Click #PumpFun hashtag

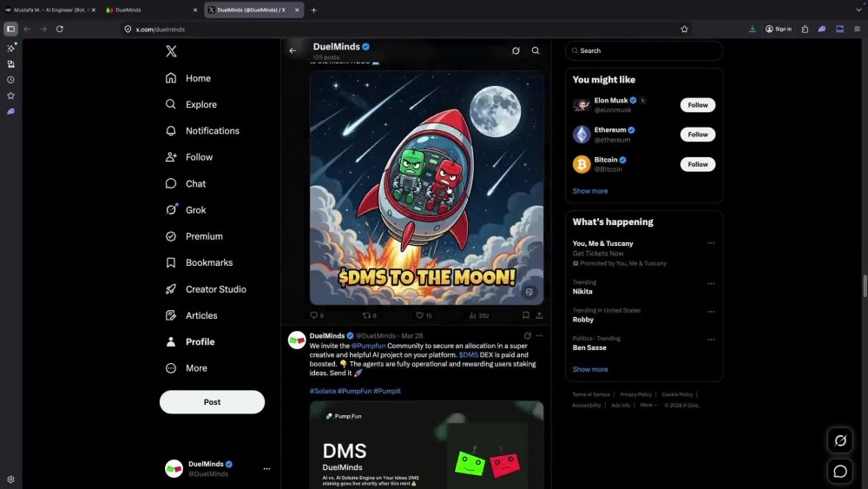pos(354,391)
